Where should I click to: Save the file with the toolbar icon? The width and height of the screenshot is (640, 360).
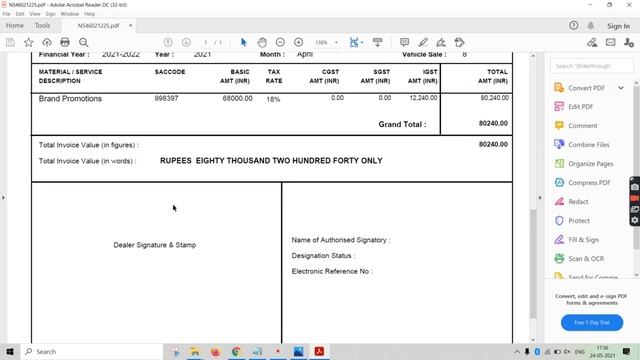coord(10,42)
